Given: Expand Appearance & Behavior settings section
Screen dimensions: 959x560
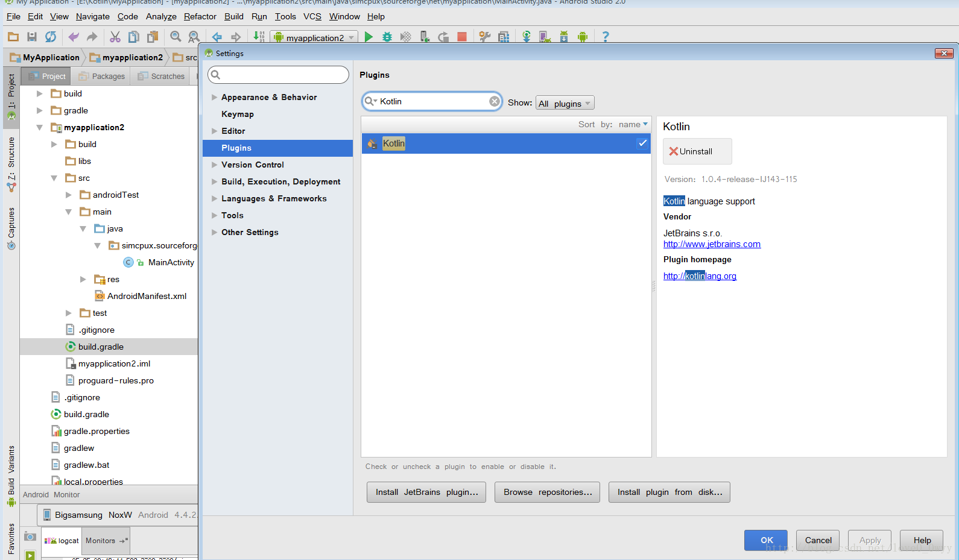Looking at the screenshot, I should point(214,97).
